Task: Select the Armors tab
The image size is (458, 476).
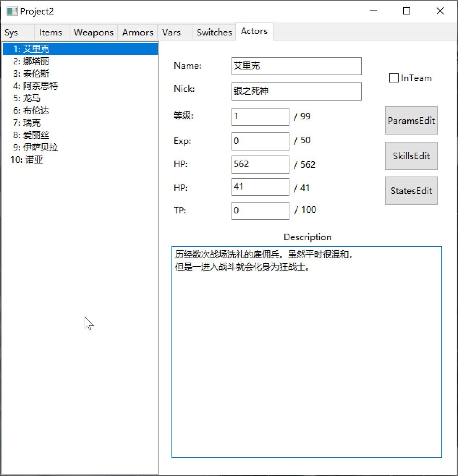Action: point(137,33)
